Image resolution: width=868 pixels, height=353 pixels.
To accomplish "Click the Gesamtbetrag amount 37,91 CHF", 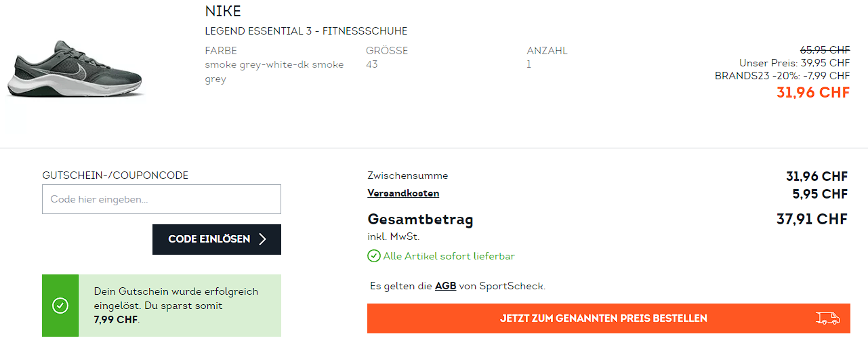I will (x=812, y=220).
